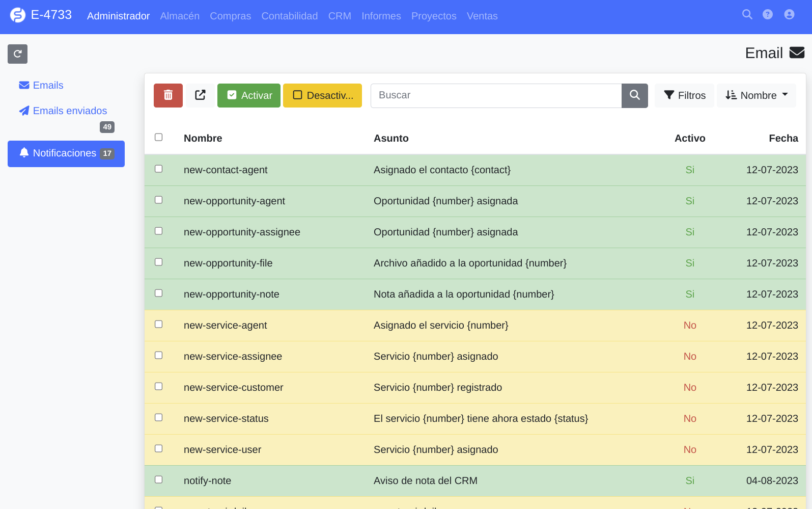Expand the Nombre sort dropdown
The width and height of the screenshot is (812, 509).
click(757, 95)
